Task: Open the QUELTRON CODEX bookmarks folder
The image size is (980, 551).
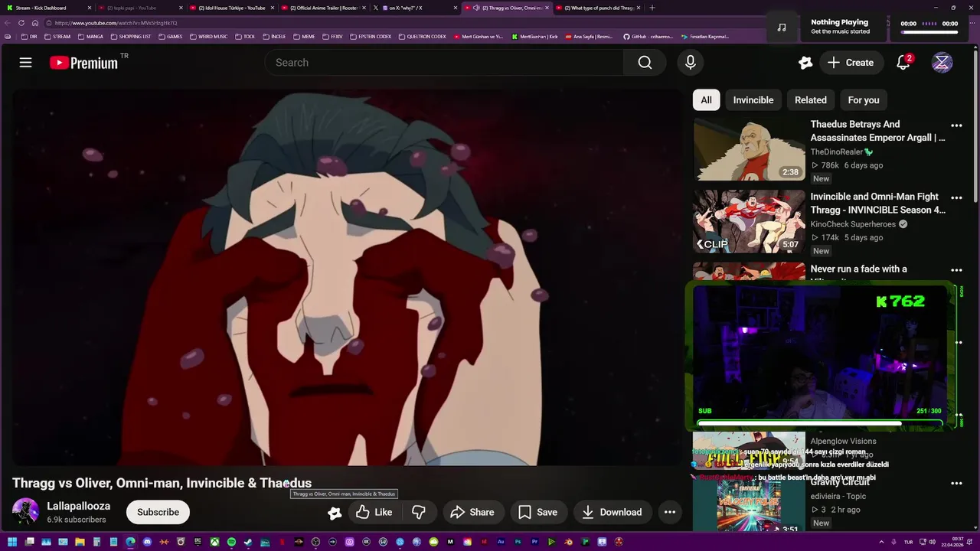Action: (423, 37)
